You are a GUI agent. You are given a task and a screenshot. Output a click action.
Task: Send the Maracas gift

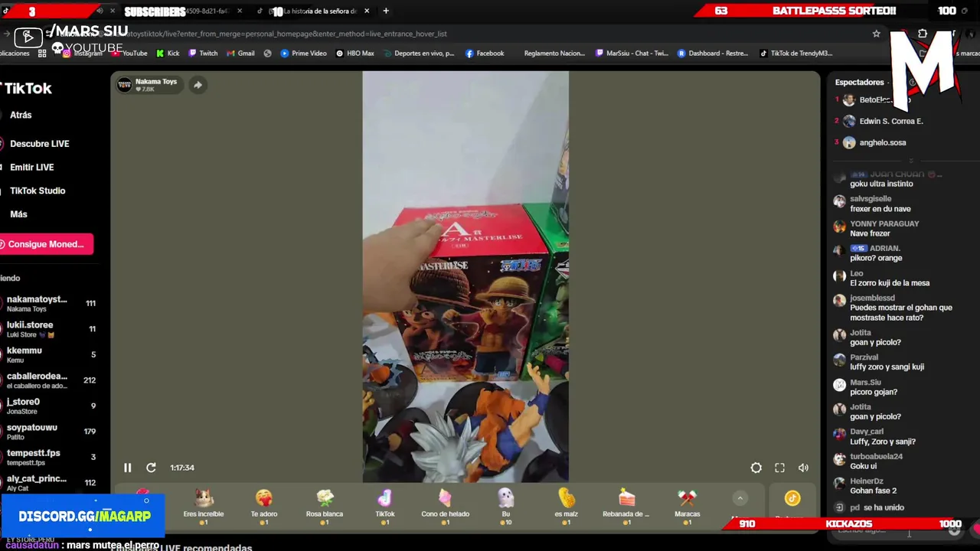688,507
